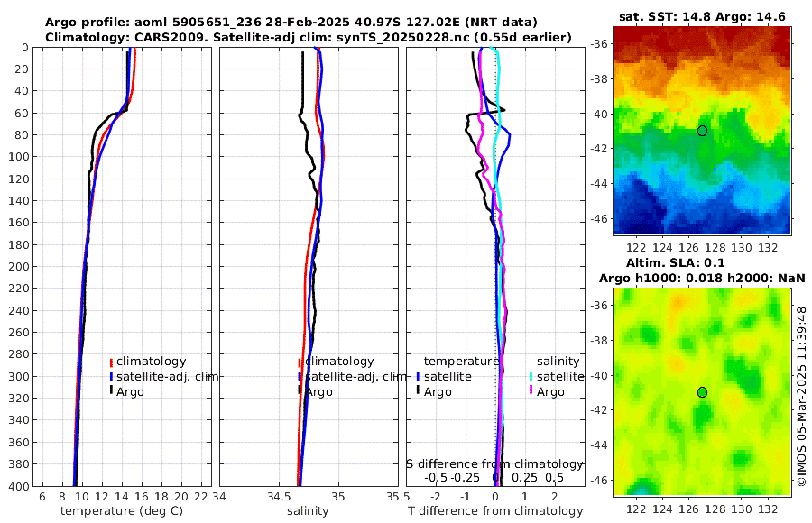This screenshot has height=523, width=812.
Task: Click the black Argo legend marker in temperature panel
Action: (111, 391)
